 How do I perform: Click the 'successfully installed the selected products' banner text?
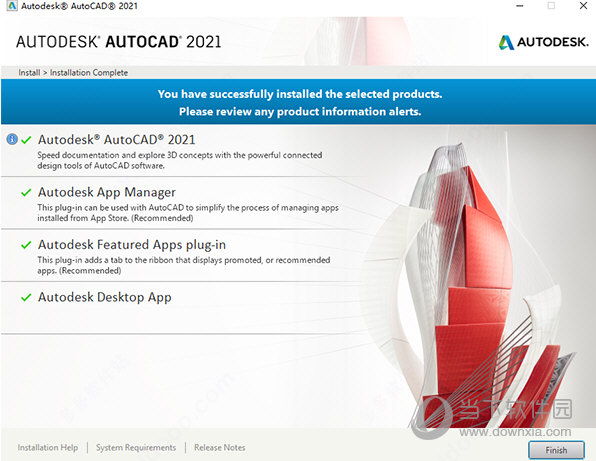pyautogui.click(x=300, y=94)
